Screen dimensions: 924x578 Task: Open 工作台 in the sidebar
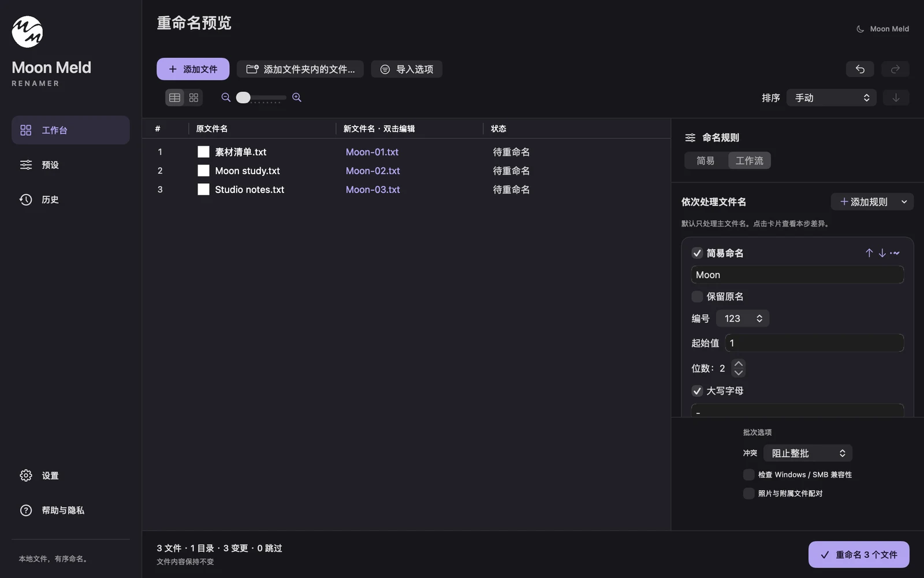(70, 130)
